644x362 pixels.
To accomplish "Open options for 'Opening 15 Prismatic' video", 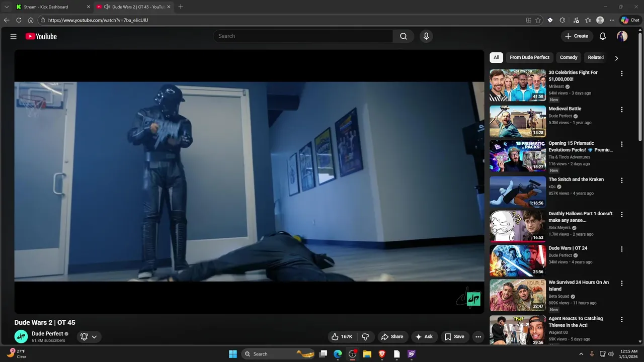I will [x=622, y=144].
